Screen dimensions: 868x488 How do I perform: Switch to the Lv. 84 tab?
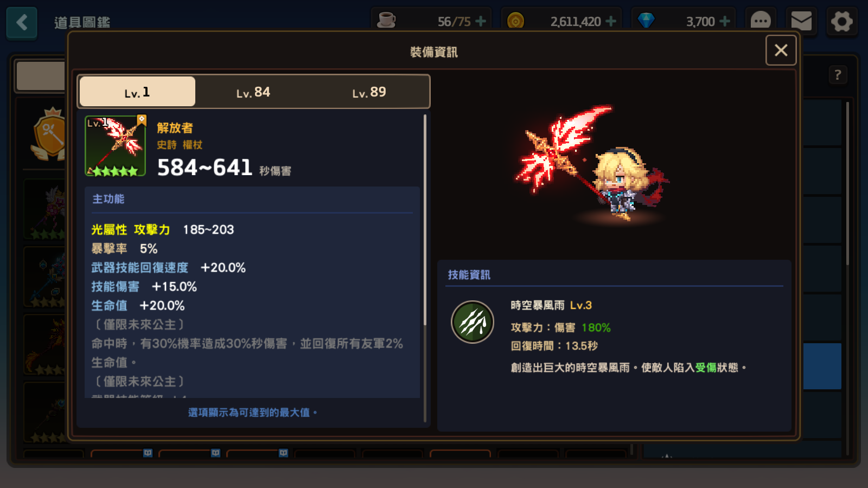[253, 92]
